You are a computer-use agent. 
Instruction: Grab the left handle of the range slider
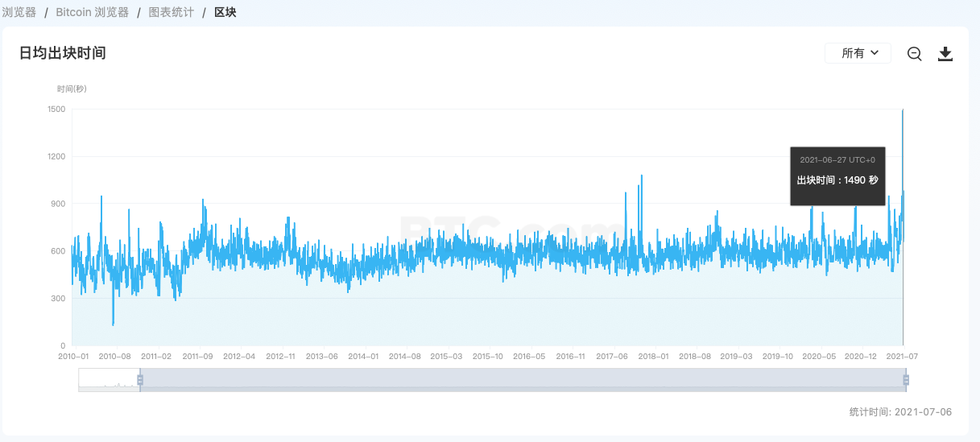point(140,379)
